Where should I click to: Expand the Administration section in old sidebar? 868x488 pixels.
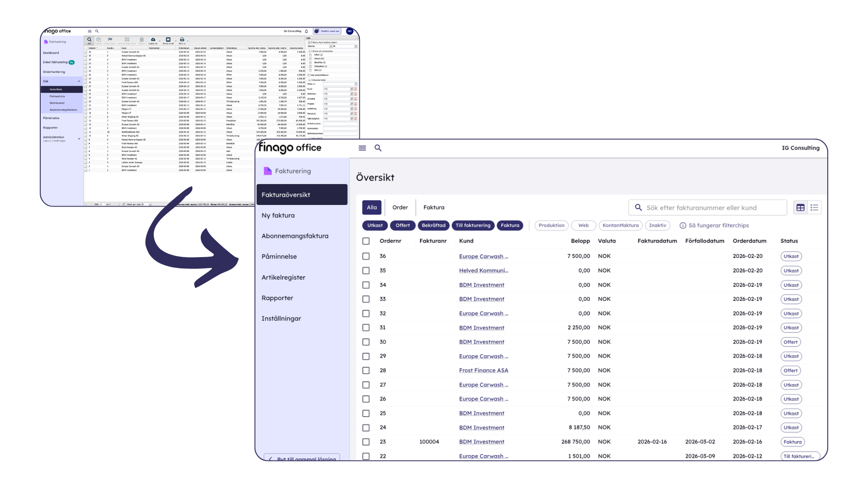tap(79, 139)
